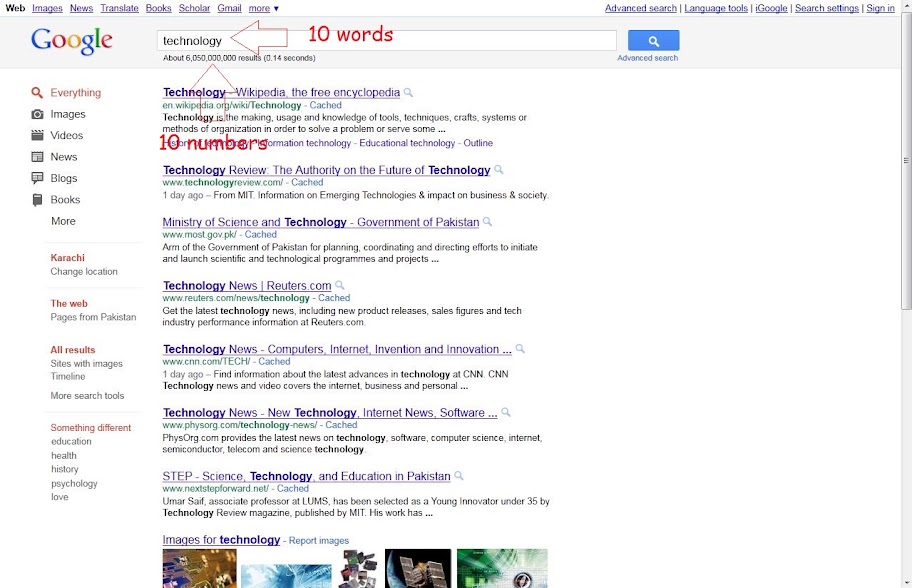Open green tech image thumbnail

tap(502, 568)
